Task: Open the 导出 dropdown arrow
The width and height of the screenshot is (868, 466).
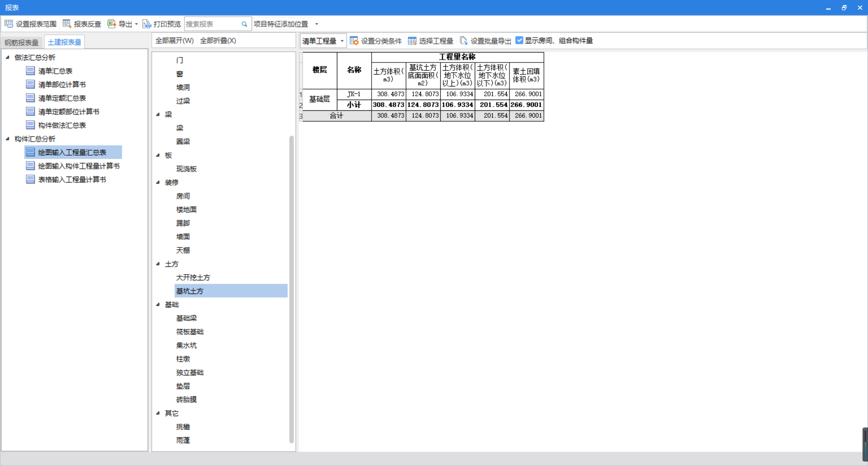Action: coord(136,24)
